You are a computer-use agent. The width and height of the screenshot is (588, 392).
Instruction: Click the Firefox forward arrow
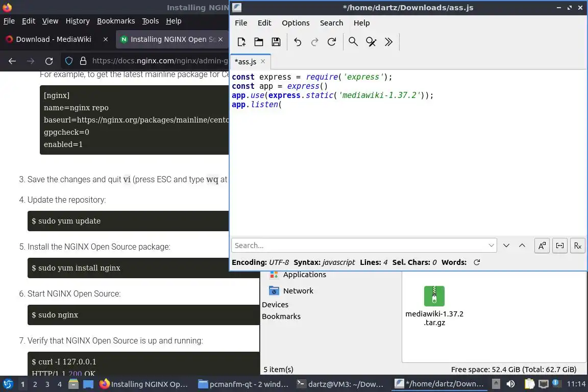point(31,61)
